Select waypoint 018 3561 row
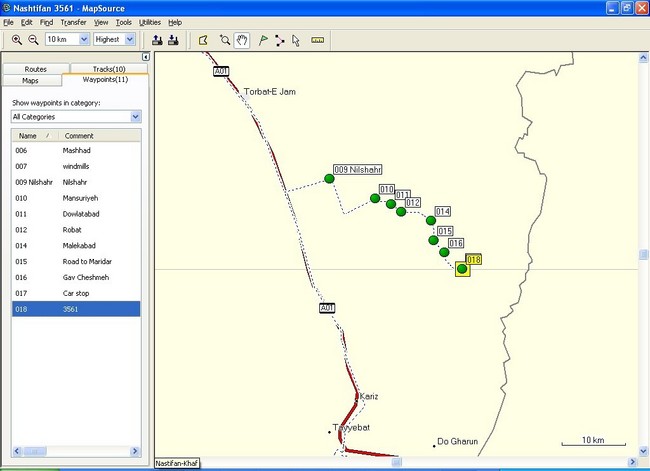 coord(76,309)
